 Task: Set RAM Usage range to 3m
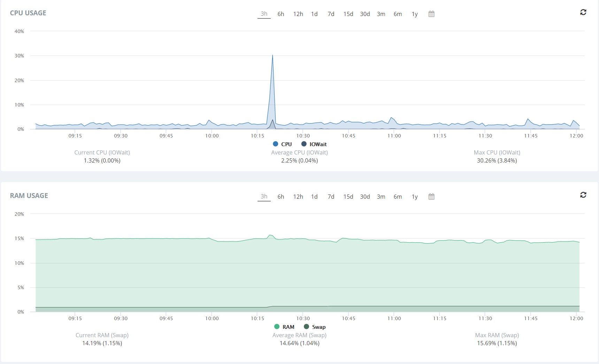click(381, 197)
